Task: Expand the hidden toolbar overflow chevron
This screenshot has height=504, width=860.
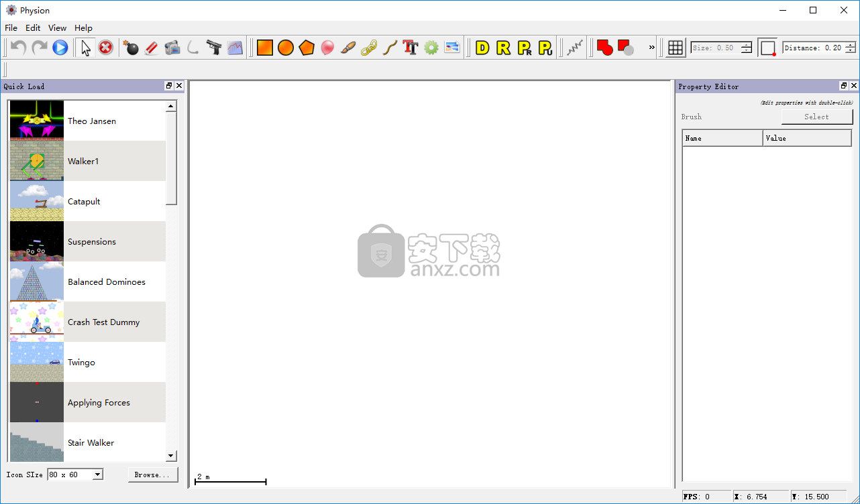Action: tap(651, 48)
